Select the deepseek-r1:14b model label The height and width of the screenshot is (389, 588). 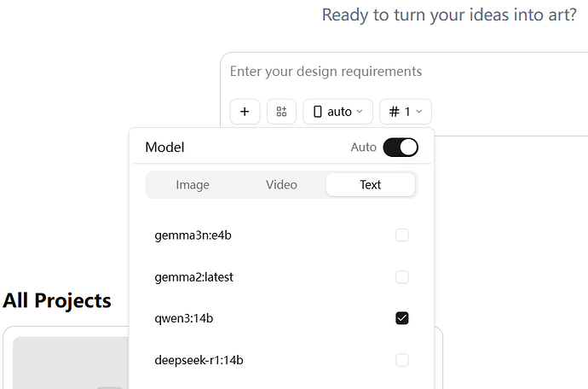(x=199, y=360)
